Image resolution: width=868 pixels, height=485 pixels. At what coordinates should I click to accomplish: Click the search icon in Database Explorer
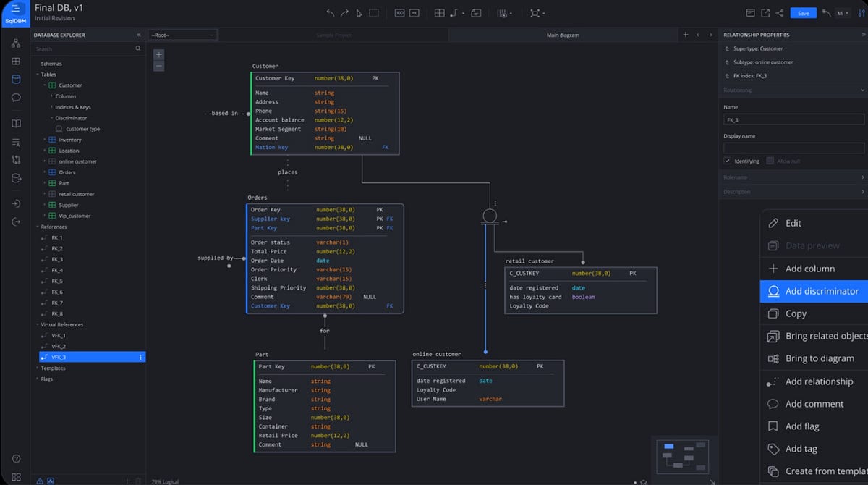click(138, 48)
